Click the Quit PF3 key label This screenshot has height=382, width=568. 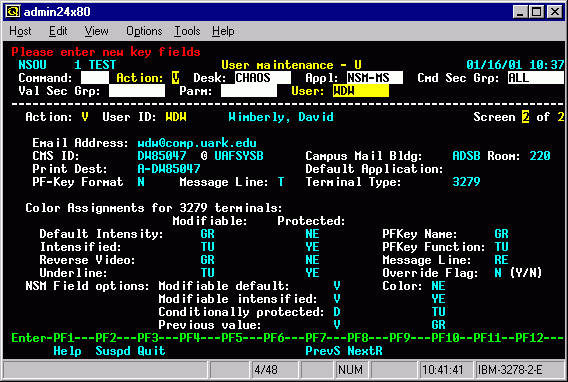[151, 351]
